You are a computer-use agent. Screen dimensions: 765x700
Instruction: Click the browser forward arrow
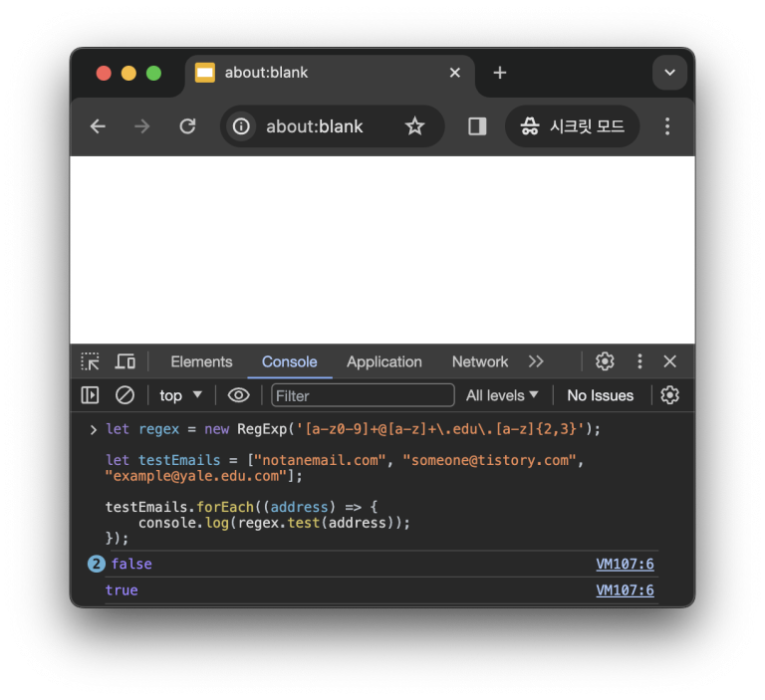tap(142, 126)
